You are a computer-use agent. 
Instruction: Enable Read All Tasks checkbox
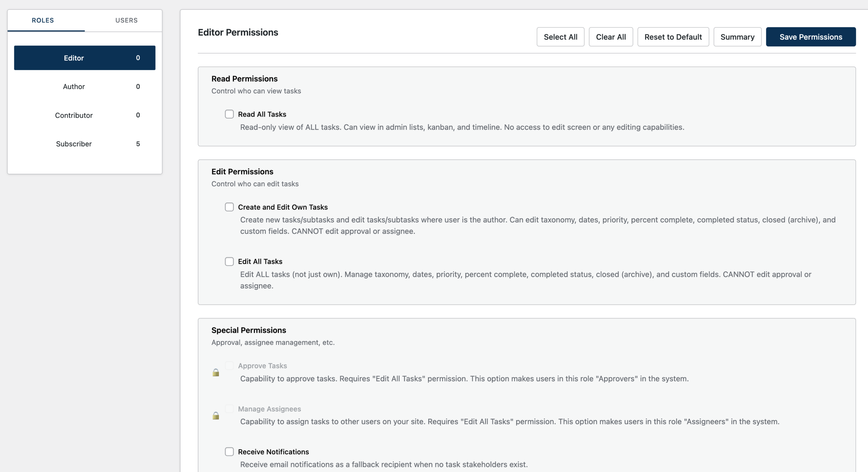pos(229,114)
